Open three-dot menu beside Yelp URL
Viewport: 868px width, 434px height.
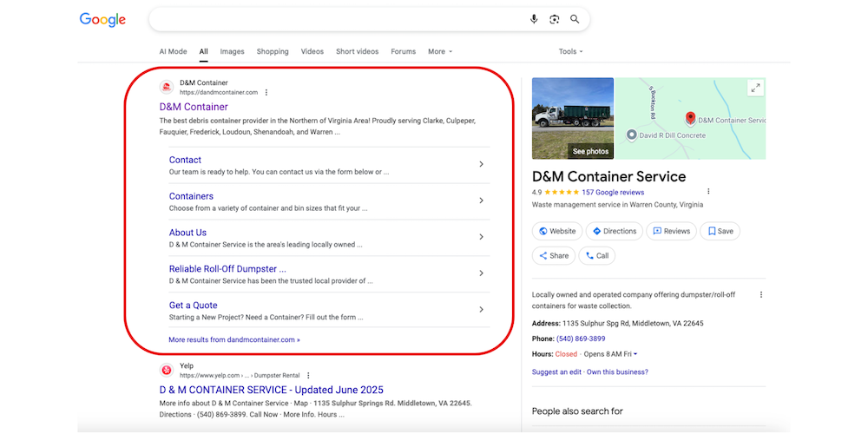[x=308, y=375]
